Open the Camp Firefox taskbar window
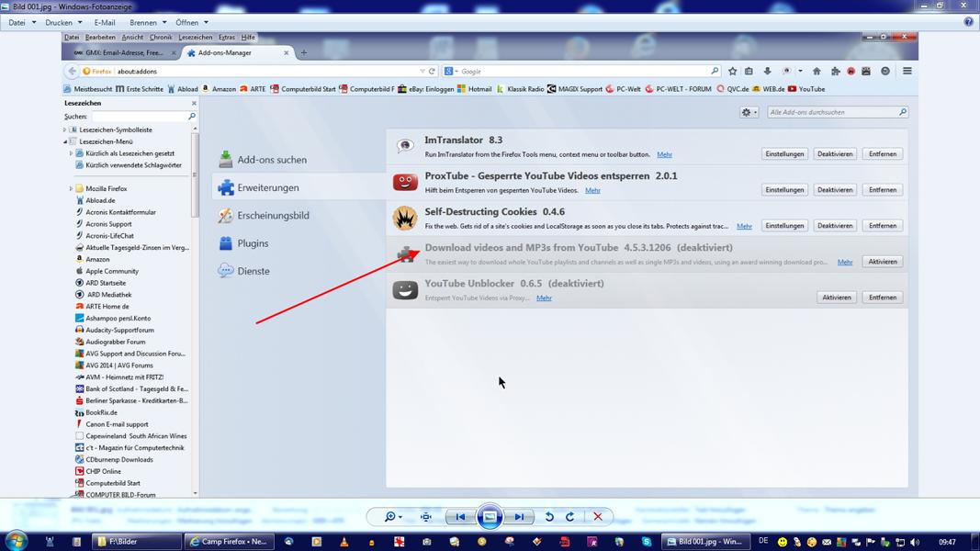 click(228, 542)
